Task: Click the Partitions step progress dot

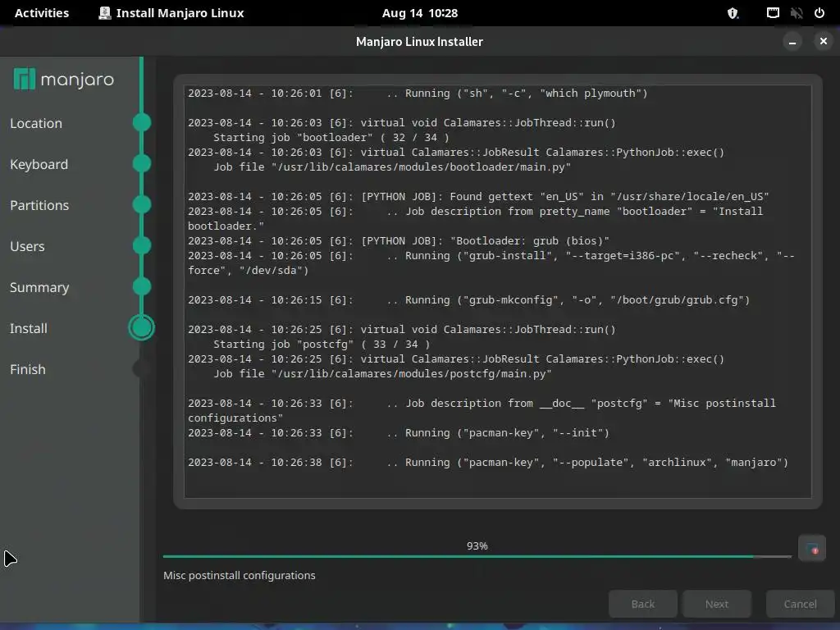Action: [x=141, y=204]
